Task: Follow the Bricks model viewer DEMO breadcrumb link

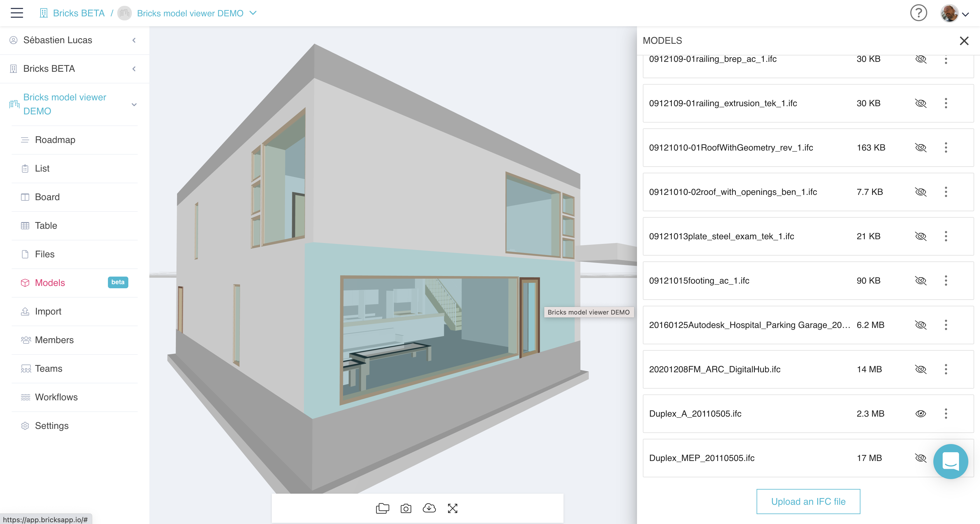Action: (x=190, y=13)
